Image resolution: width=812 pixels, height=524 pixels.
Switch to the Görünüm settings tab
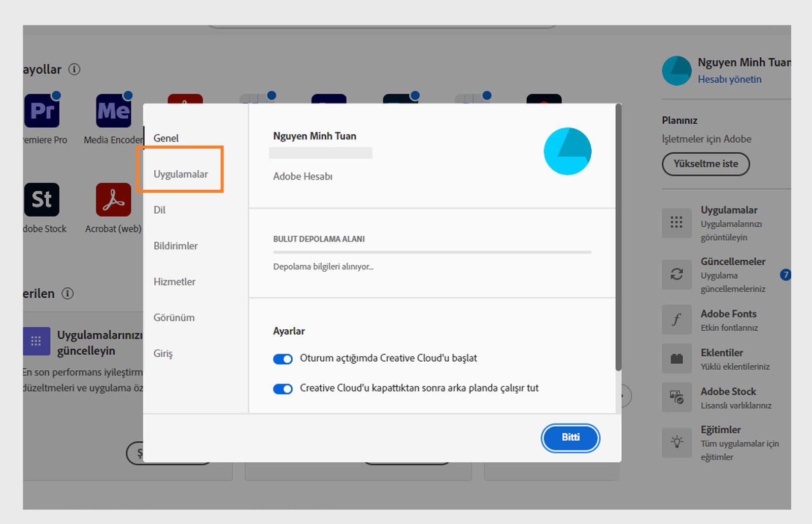point(174,318)
